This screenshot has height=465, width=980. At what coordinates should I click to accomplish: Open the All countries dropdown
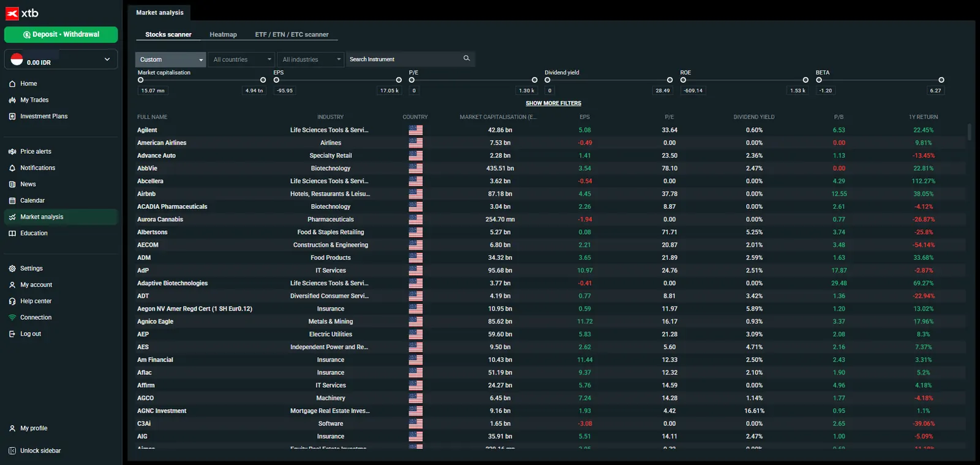click(x=242, y=59)
